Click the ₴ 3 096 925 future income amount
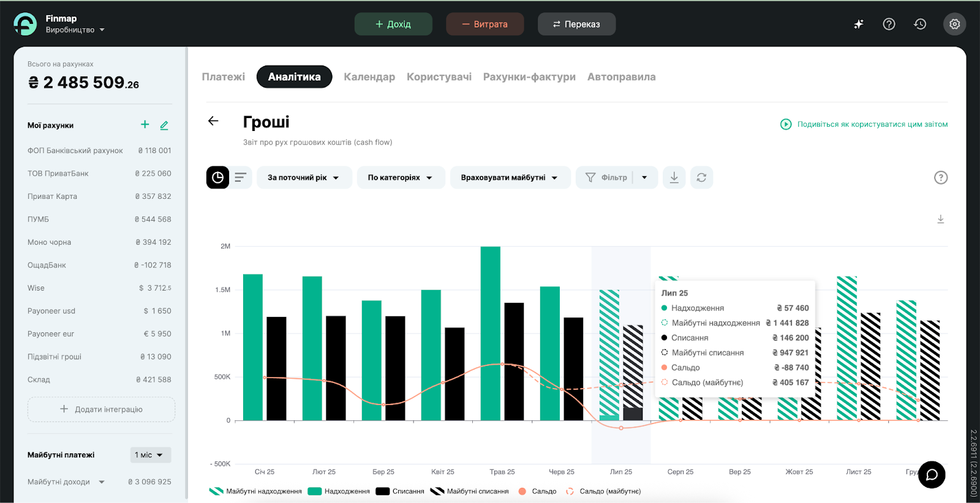 tap(149, 482)
